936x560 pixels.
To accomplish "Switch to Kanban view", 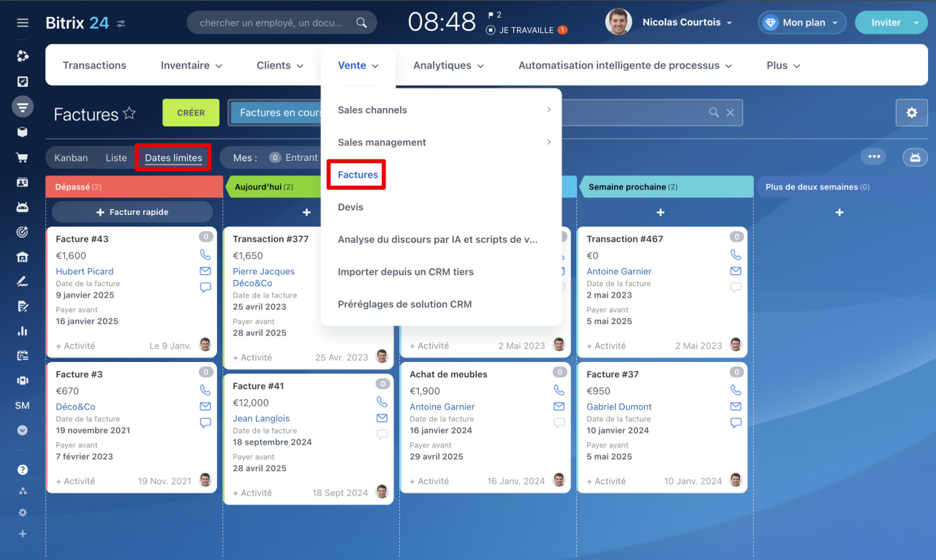I will pyautogui.click(x=71, y=158).
